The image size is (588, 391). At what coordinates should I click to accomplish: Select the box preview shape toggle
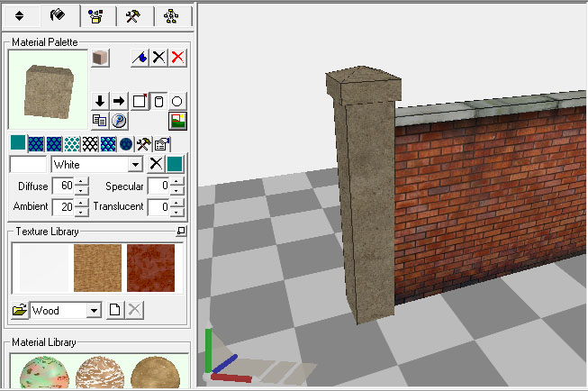(x=139, y=101)
